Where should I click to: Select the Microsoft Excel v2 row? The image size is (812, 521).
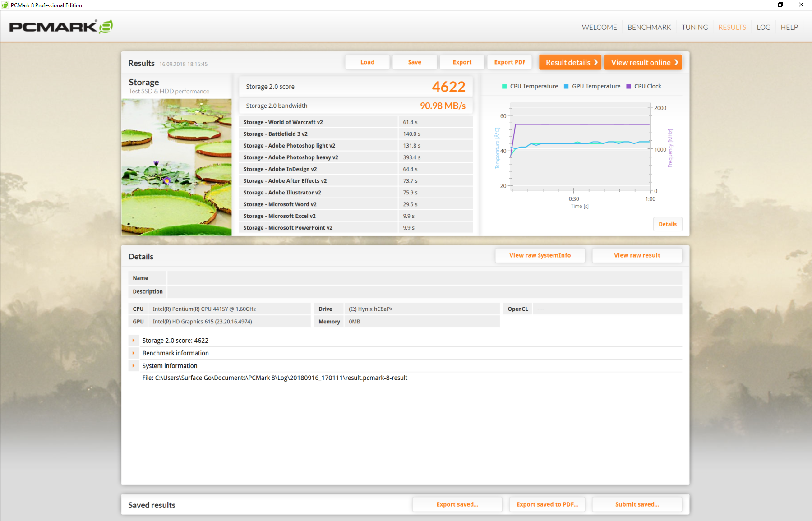tap(355, 216)
